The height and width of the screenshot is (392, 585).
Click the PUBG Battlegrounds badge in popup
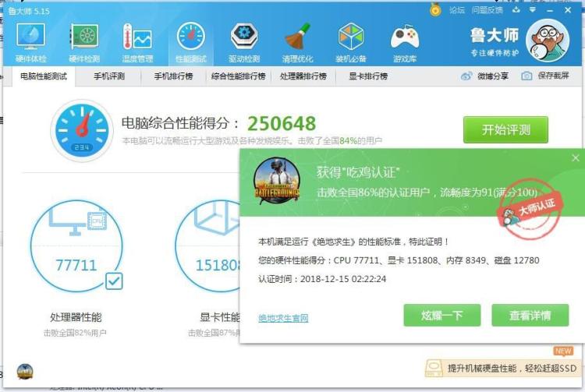point(276,181)
